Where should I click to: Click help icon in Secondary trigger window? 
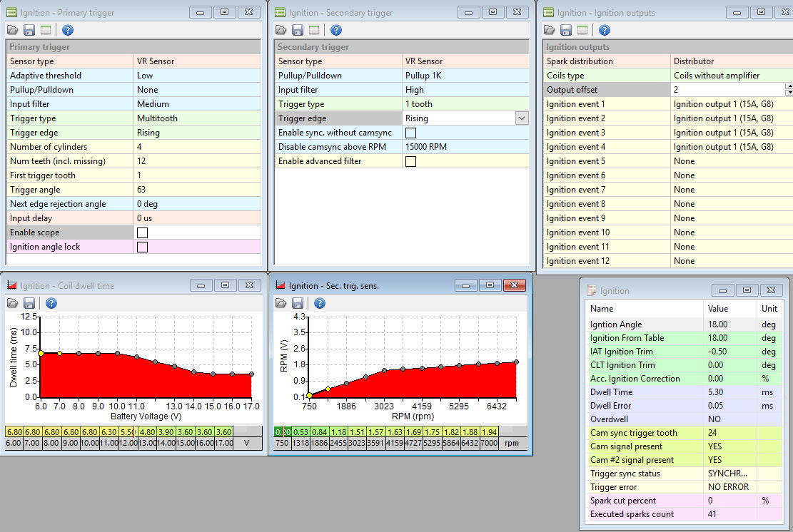click(x=335, y=30)
